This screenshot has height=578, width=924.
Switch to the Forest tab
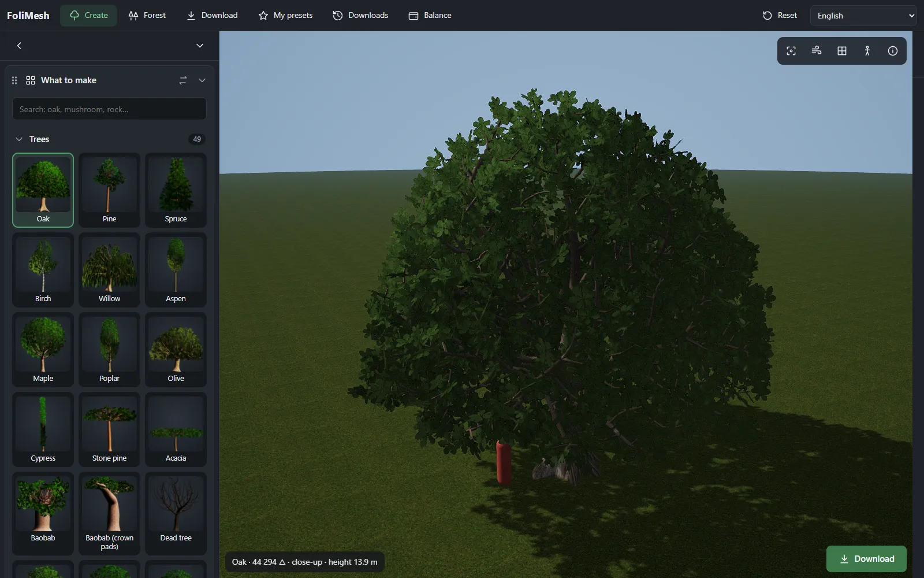pyautogui.click(x=147, y=16)
